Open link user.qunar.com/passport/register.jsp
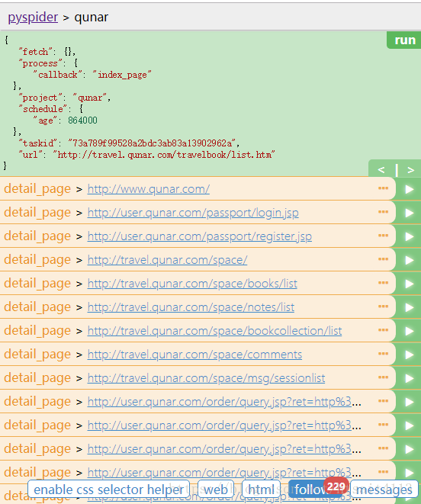This screenshot has width=421, height=504. point(200,236)
